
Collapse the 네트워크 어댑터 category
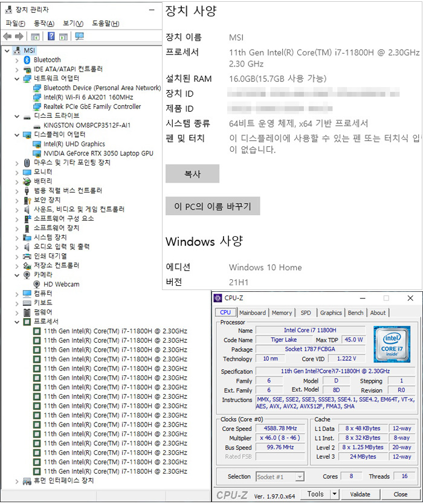[x=16, y=79]
